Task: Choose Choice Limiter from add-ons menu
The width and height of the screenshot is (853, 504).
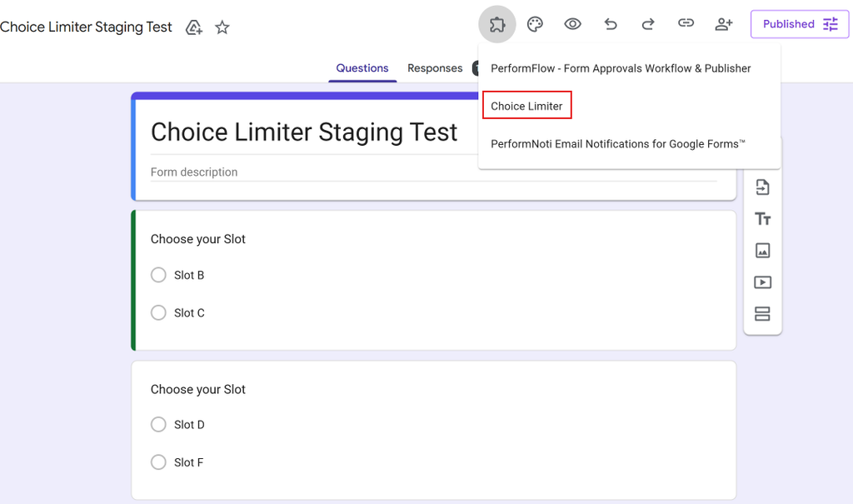Action: 526,106
